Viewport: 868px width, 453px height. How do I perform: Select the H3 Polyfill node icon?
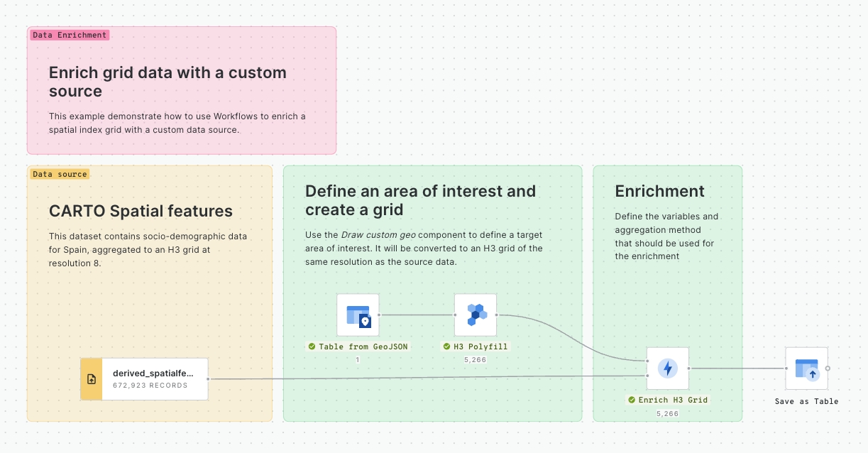(476, 315)
